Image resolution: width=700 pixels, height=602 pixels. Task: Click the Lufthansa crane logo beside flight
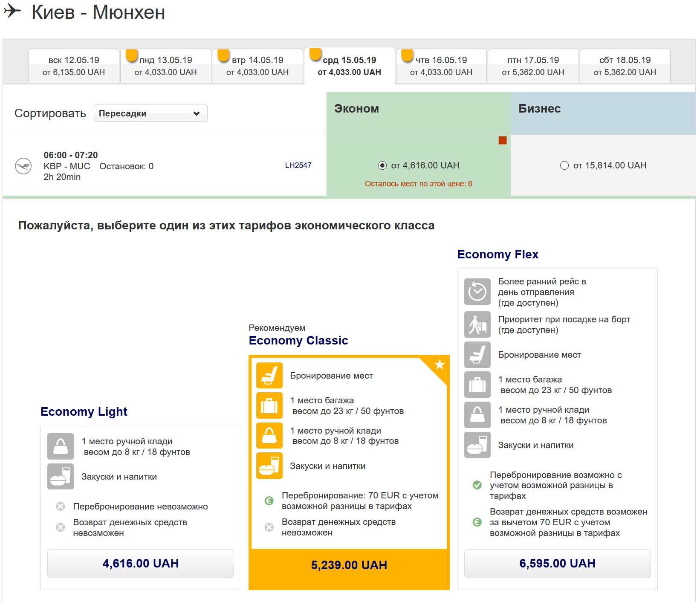click(23, 166)
